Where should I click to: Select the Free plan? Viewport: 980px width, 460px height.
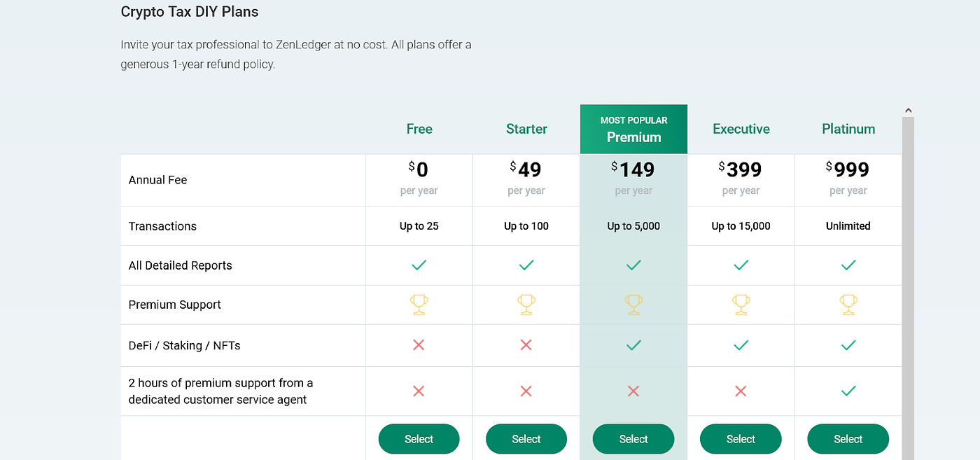(419, 439)
